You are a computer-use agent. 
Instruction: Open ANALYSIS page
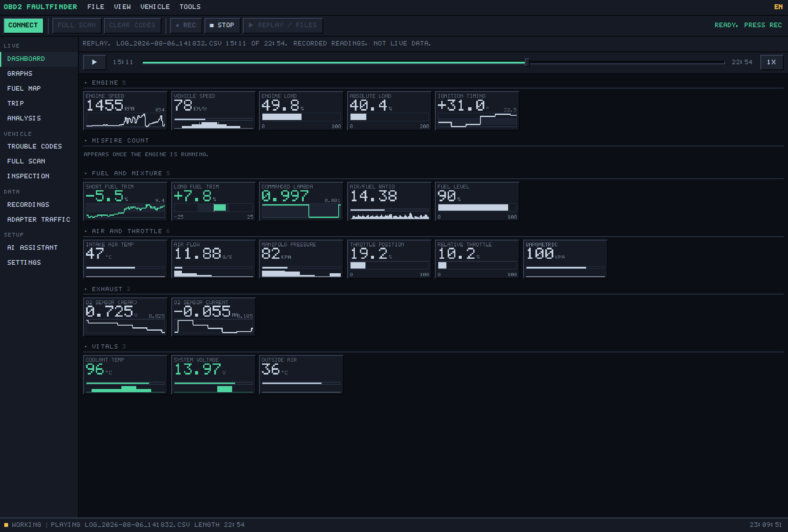[39, 118]
